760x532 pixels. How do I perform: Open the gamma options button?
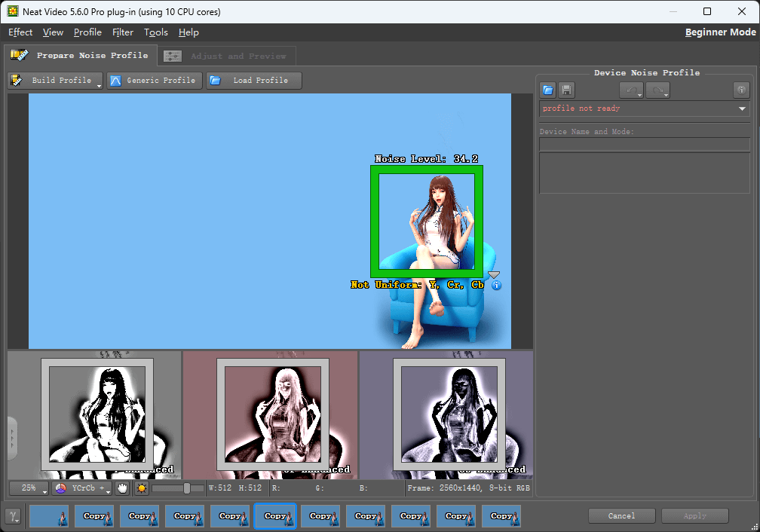14,516
